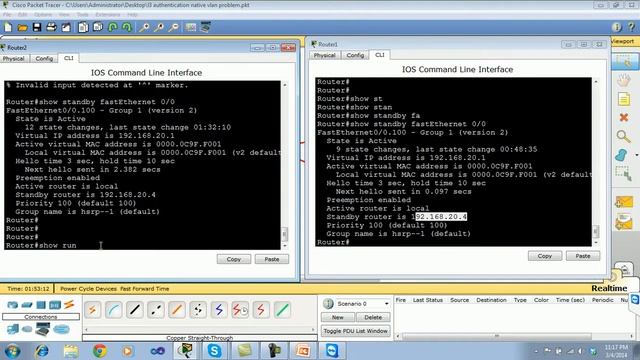Pick the dashed Copper Cross-Over cable
This screenshot has height=360, width=640.
tap(156, 310)
